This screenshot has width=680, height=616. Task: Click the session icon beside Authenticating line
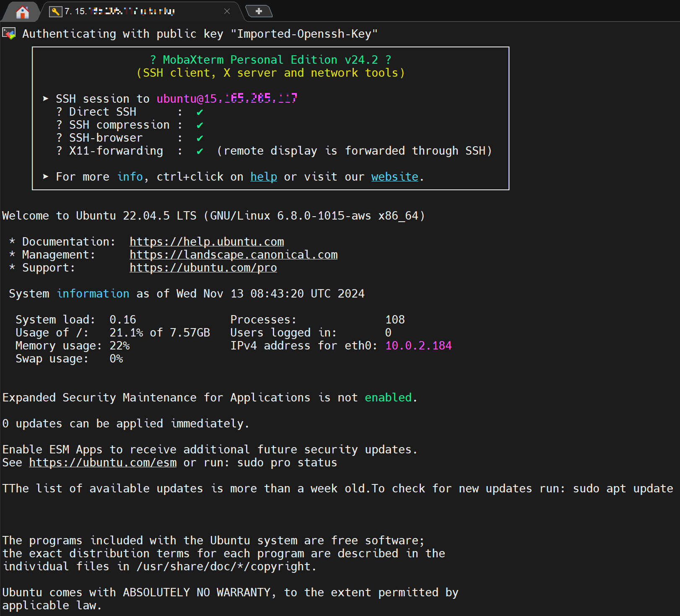(x=9, y=34)
